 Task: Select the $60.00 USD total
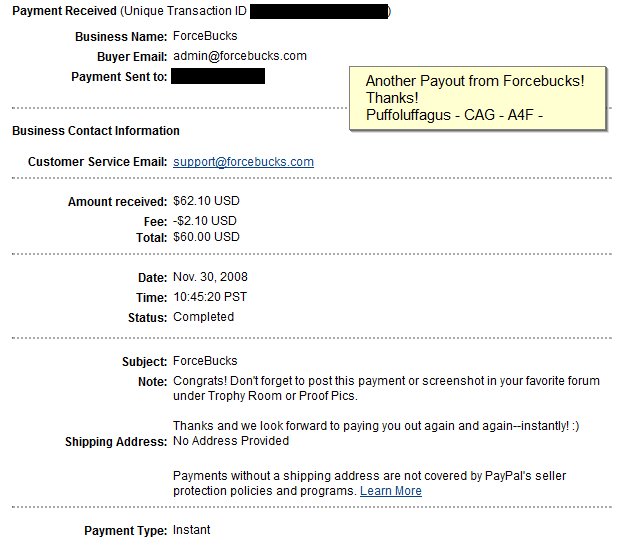click(206, 237)
